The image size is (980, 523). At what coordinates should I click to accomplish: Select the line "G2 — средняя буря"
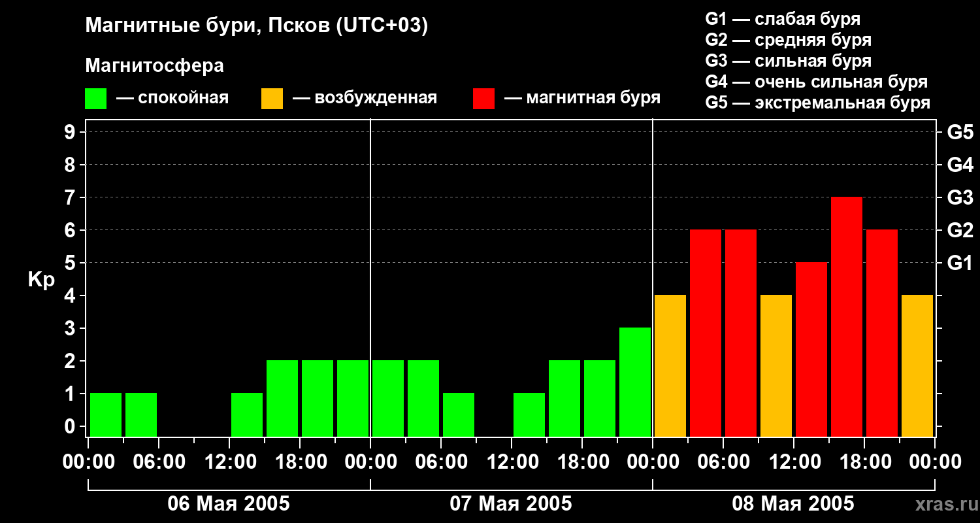(789, 40)
